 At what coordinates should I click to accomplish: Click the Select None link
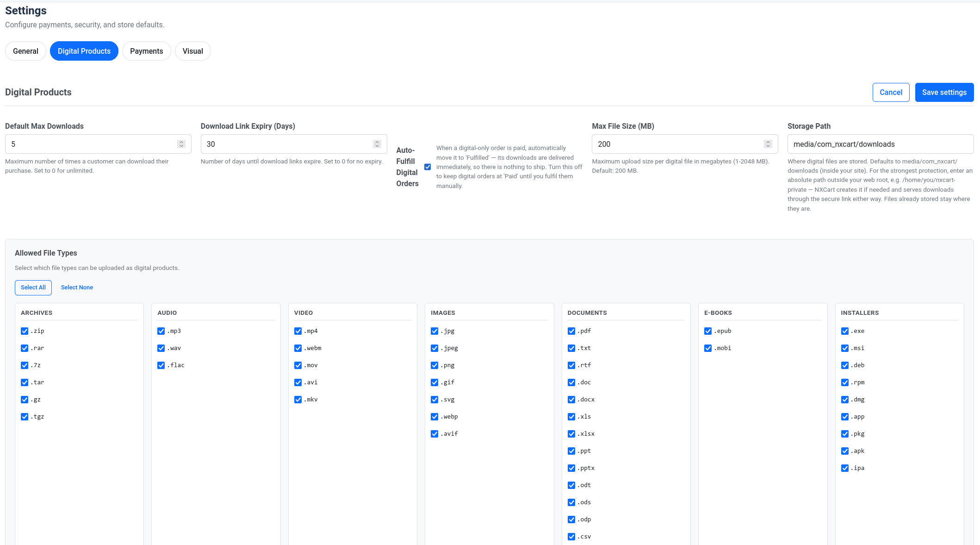click(x=77, y=288)
